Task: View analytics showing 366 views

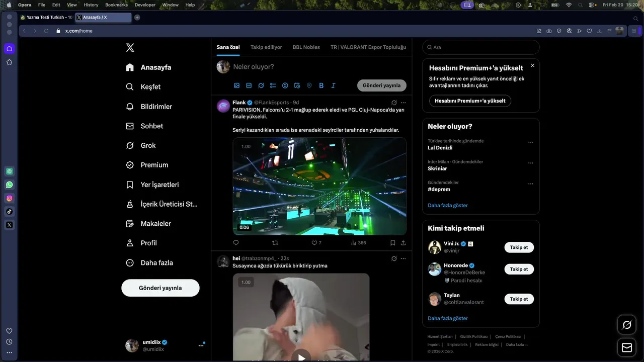Action: click(x=358, y=243)
